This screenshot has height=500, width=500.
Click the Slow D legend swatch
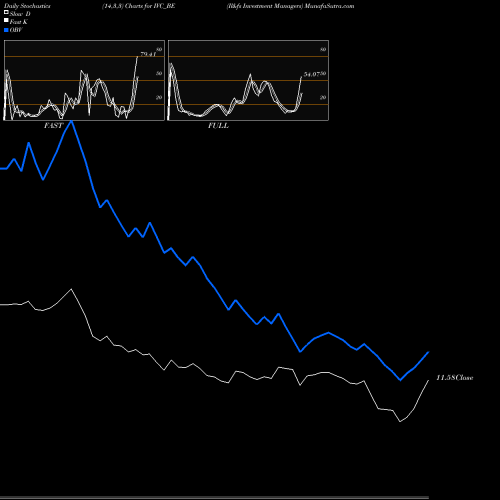pos(6,13)
